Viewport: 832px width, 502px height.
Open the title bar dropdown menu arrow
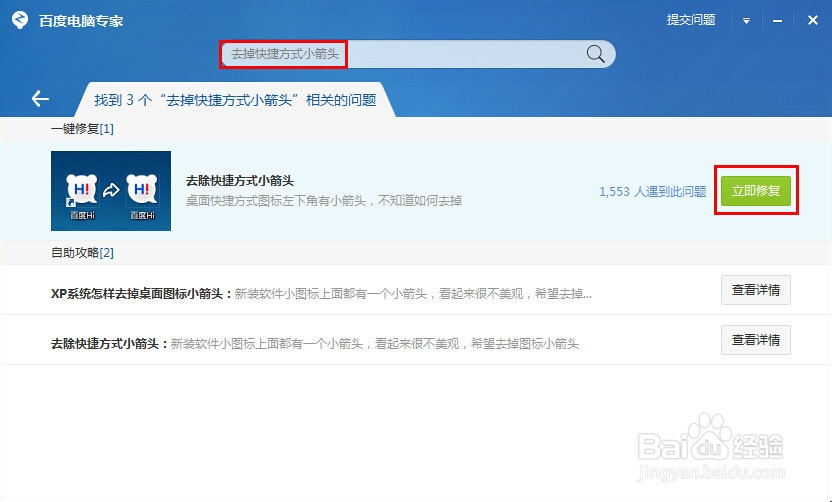[x=746, y=21]
